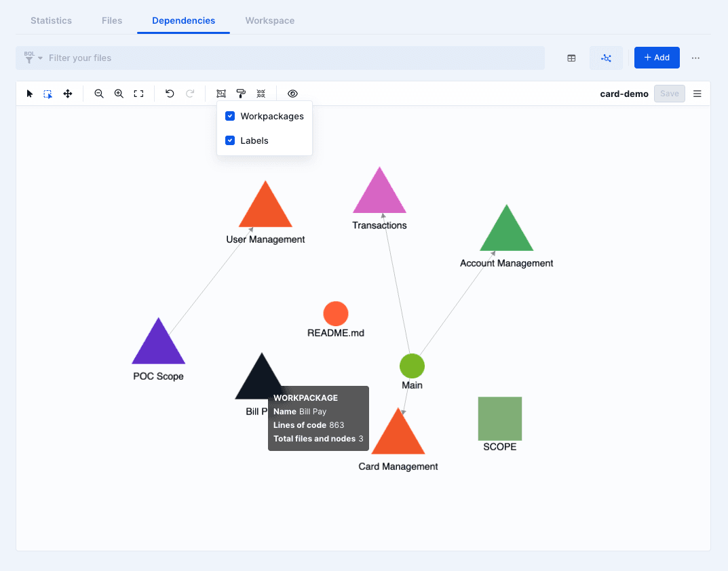Screen dimensions: 728x571
Task: Switch to table view
Action: point(571,58)
